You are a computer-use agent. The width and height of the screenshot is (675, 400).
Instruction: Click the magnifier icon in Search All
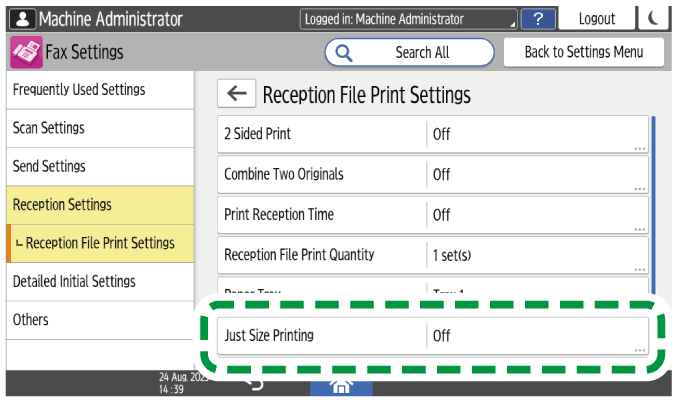pos(345,52)
